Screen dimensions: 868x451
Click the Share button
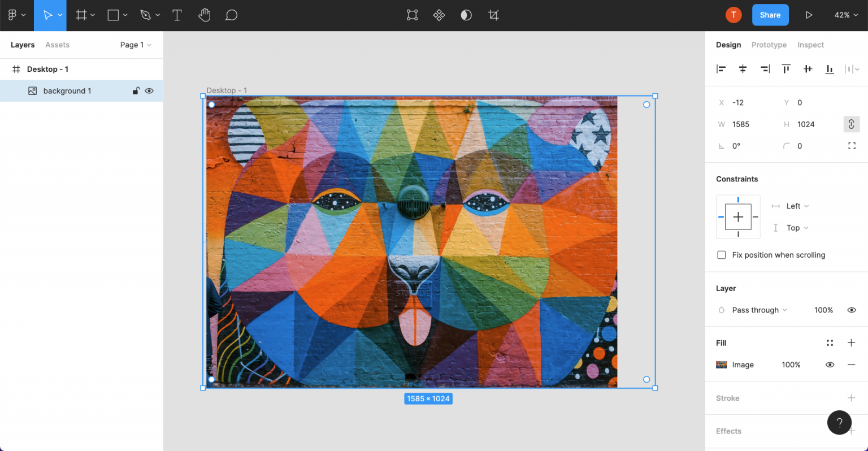point(770,15)
